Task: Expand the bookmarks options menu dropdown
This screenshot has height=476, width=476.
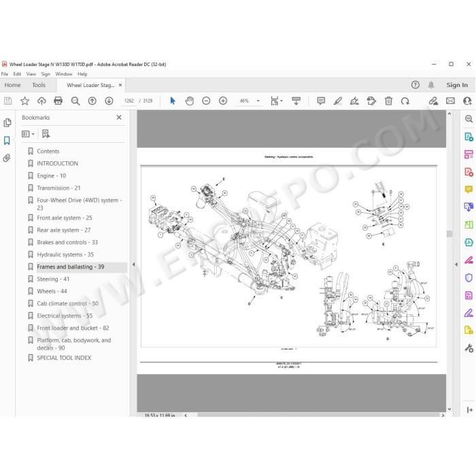Action: coord(28,134)
